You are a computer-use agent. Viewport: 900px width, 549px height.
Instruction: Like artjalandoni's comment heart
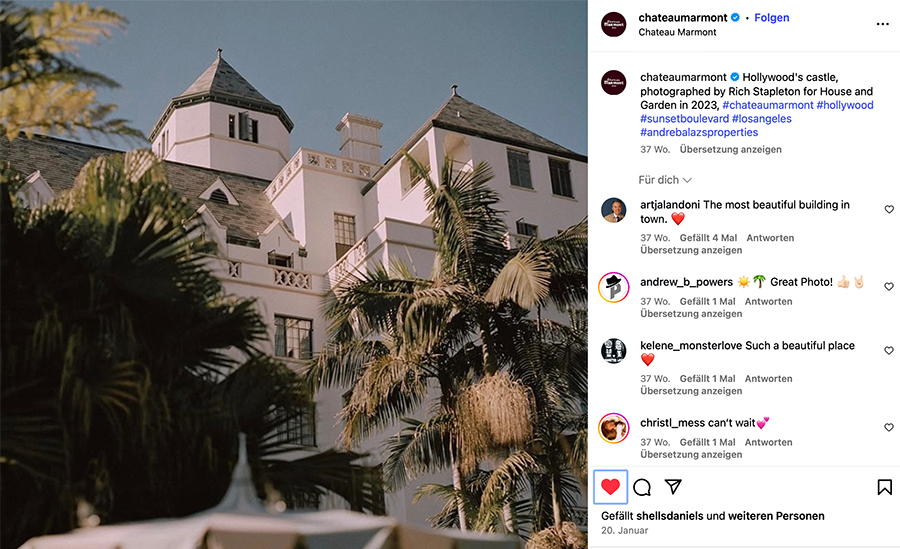[x=889, y=210]
